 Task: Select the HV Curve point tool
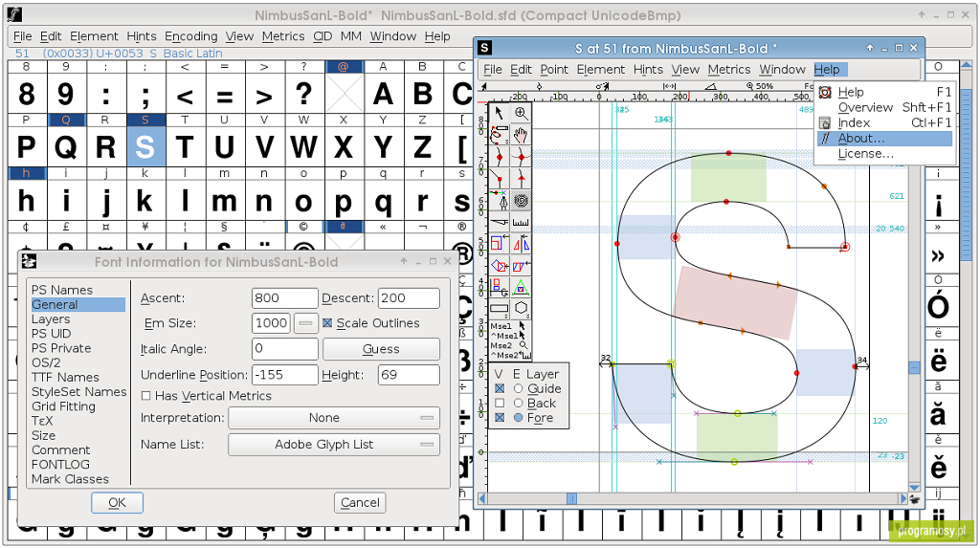point(521,156)
